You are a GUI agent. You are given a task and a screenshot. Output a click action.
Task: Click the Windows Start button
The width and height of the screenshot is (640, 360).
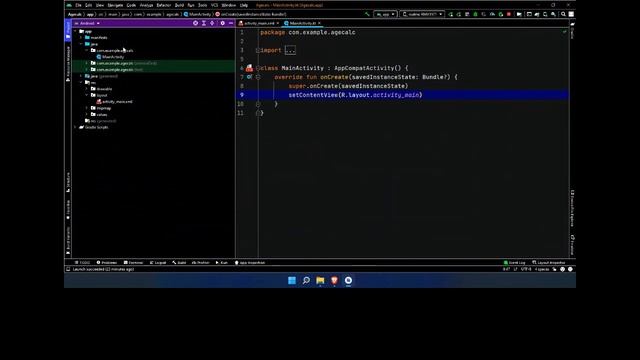click(292, 280)
